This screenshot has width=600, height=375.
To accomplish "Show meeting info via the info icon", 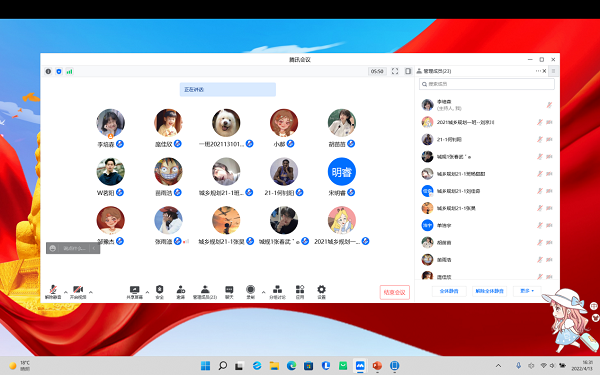I will point(48,71).
